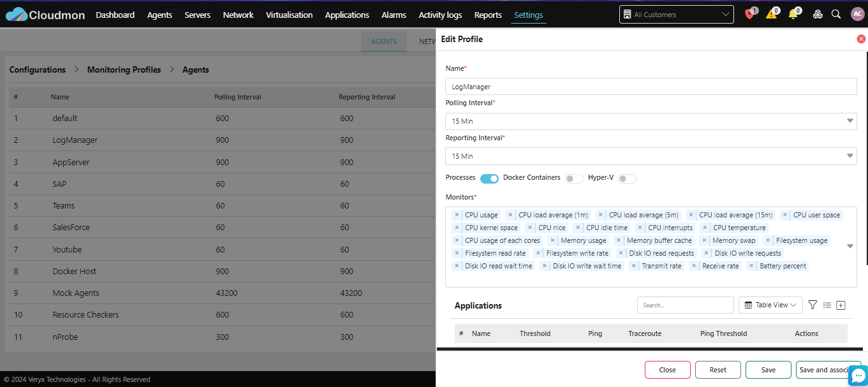Remove the Disk IO read requests tag
The width and height of the screenshot is (868, 387).
(x=621, y=253)
